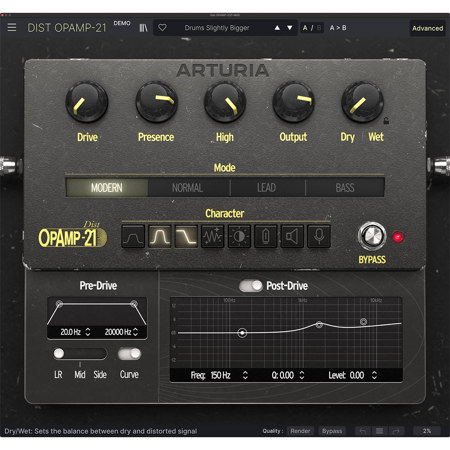The image size is (450, 450).
Task: Click the 'DIST OPAMP-21' plugin title
Action: 67,28
